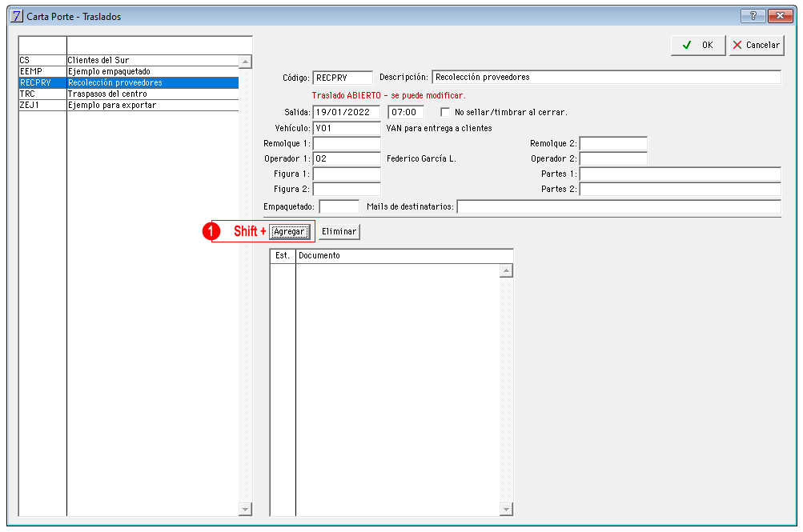
Task: Click the Remolque 2 input field
Action: pyautogui.click(x=613, y=144)
